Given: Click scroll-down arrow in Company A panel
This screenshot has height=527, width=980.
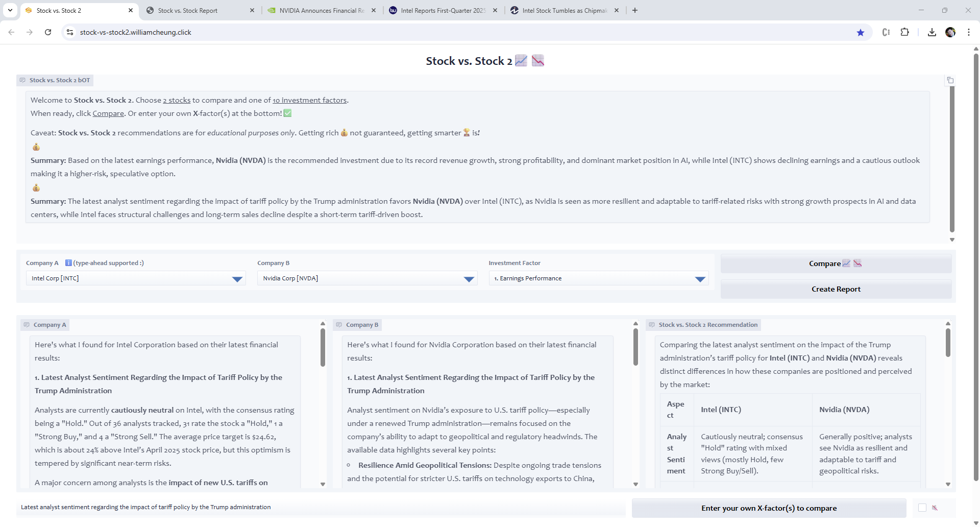Looking at the screenshot, I should (x=323, y=484).
